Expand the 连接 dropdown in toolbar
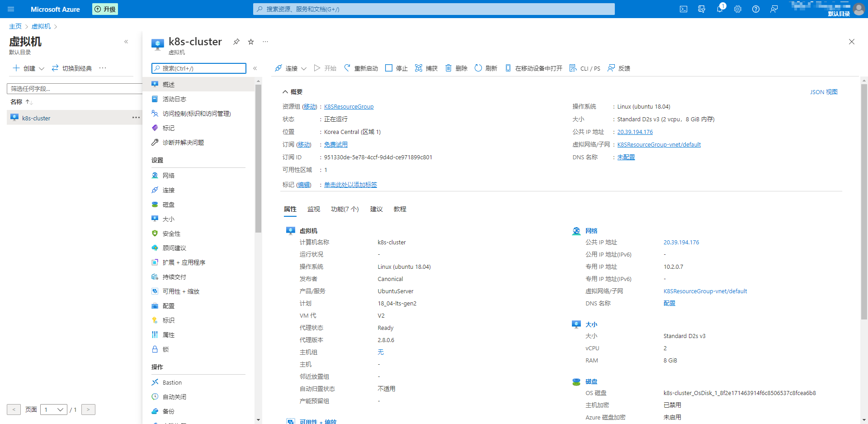 pos(304,68)
